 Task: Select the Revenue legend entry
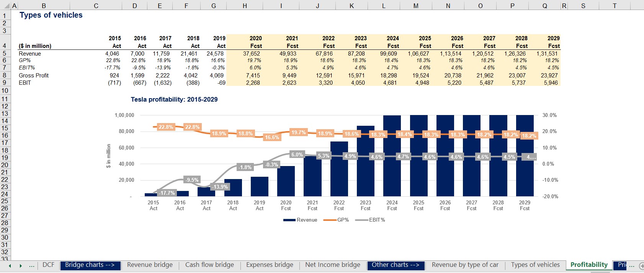click(301, 220)
